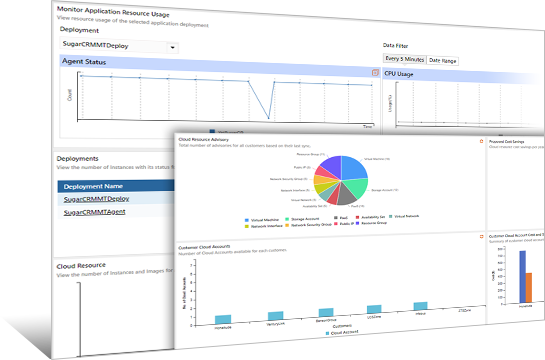Click the VentoryLink customer bar
The height and width of the screenshot is (360, 545).
click(276, 316)
